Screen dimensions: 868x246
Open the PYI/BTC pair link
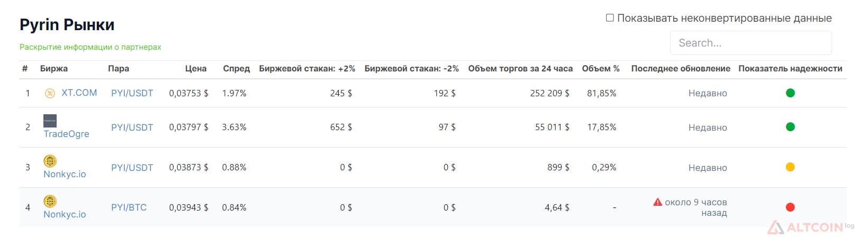(x=129, y=207)
